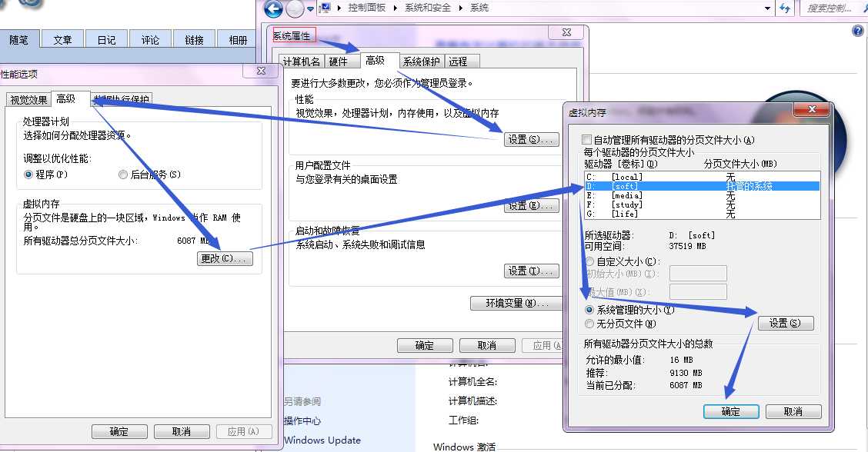The width and height of the screenshot is (868, 452).
Task: Toggle 自动管理所有驱动器的分页文件大小 checkbox
Action: [587, 140]
